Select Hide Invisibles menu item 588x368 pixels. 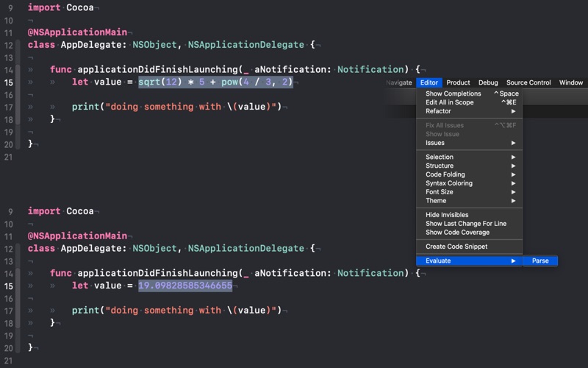tap(469, 215)
